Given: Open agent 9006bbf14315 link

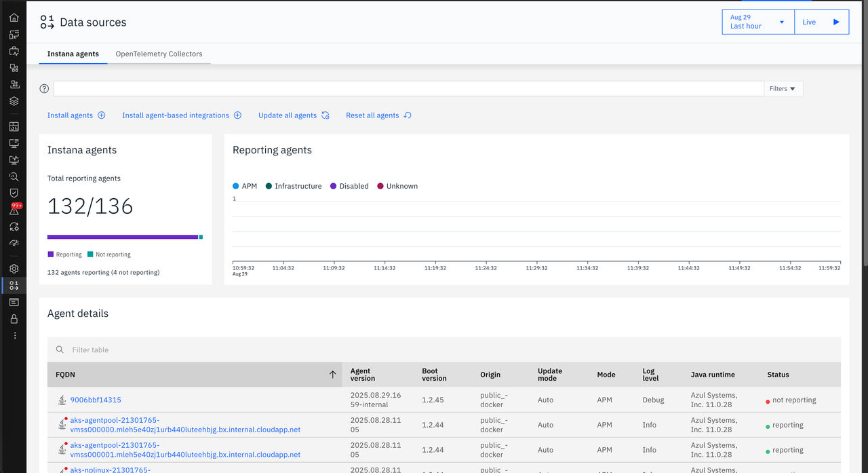Looking at the screenshot, I should pos(96,400).
